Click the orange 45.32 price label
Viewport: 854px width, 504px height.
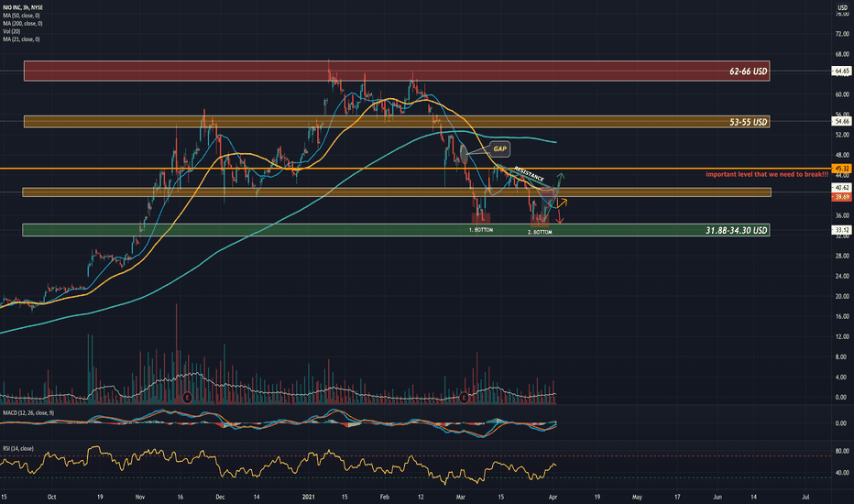tap(841, 169)
